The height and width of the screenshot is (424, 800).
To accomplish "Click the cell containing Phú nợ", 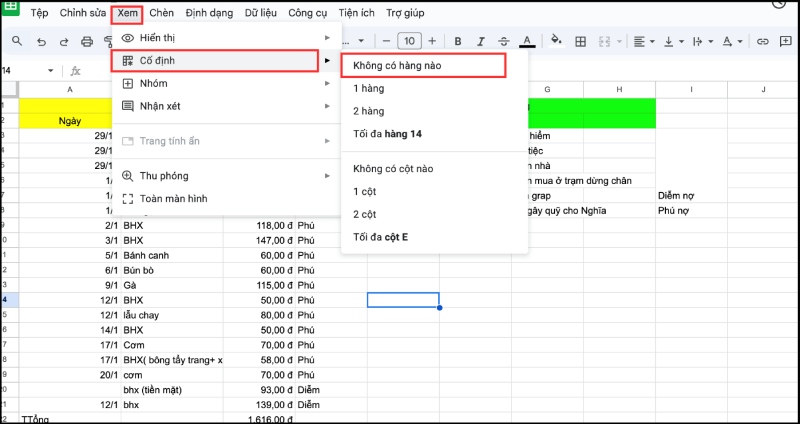I will tap(691, 210).
